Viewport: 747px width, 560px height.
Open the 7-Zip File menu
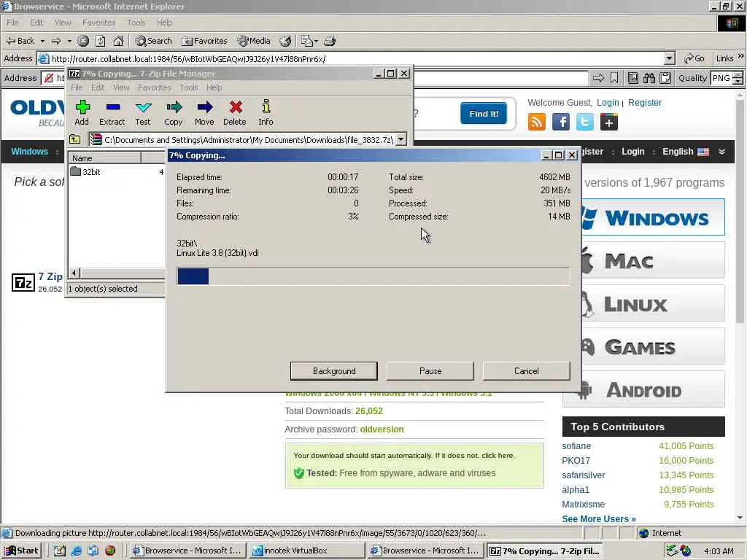click(77, 87)
